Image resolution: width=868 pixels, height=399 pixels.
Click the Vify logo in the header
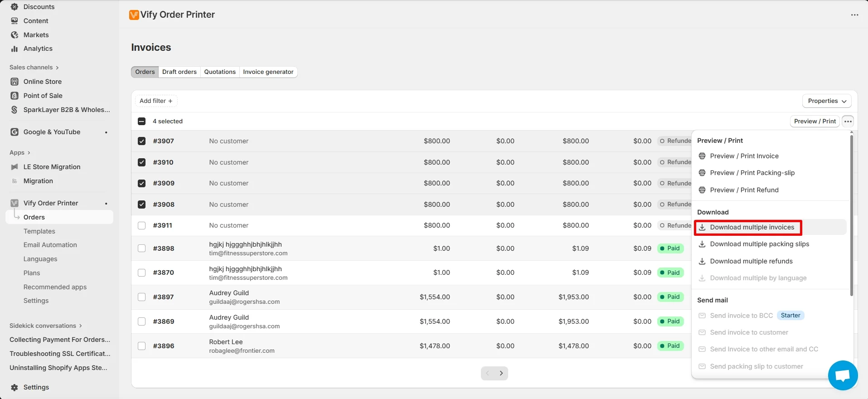pyautogui.click(x=134, y=15)
